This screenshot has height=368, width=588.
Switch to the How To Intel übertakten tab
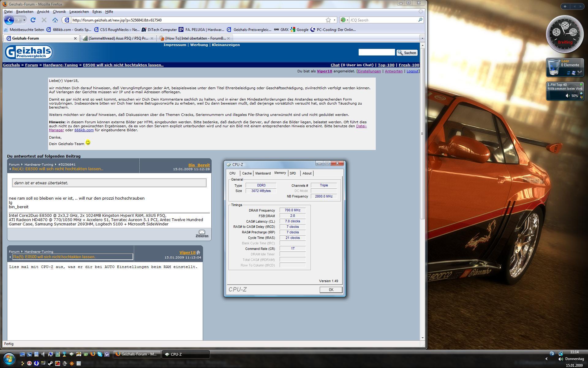195,38
